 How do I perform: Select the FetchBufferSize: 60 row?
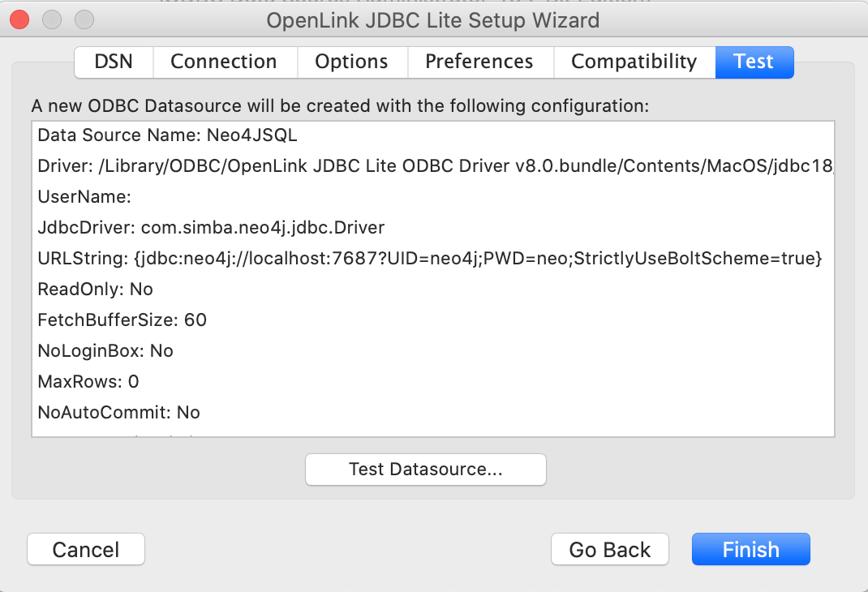click(x=122, y=320)
